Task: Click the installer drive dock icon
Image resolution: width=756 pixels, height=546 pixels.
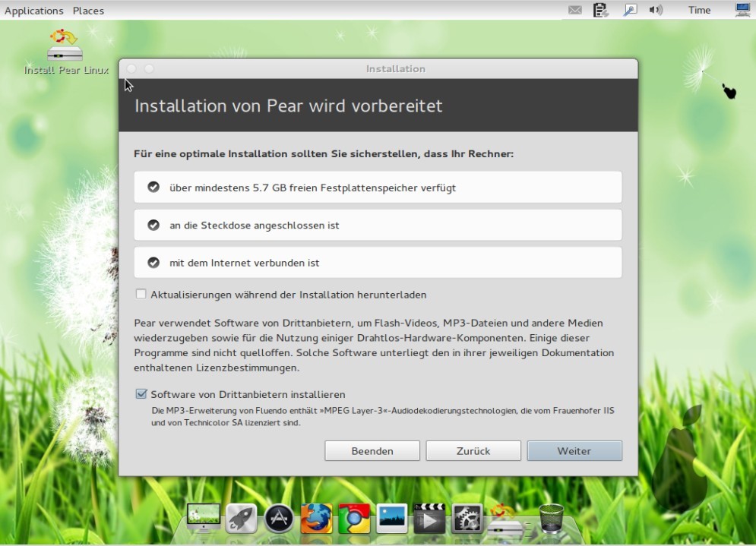Action: click(505, 519)
